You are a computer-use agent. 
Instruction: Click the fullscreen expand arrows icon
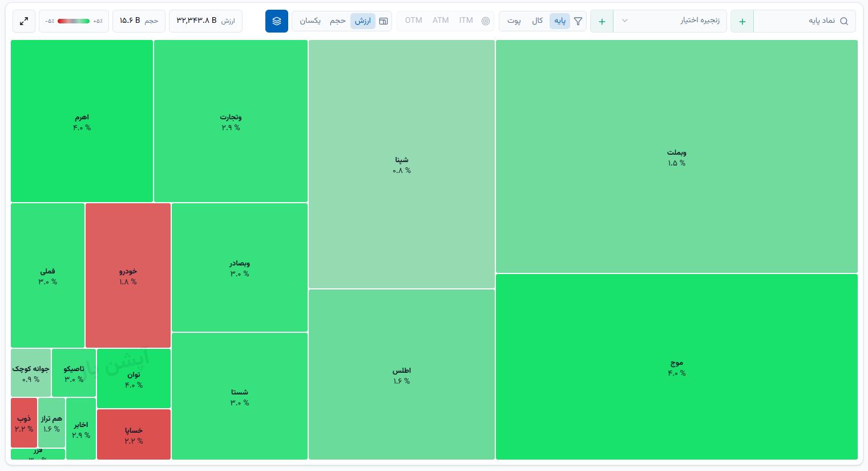24,21
